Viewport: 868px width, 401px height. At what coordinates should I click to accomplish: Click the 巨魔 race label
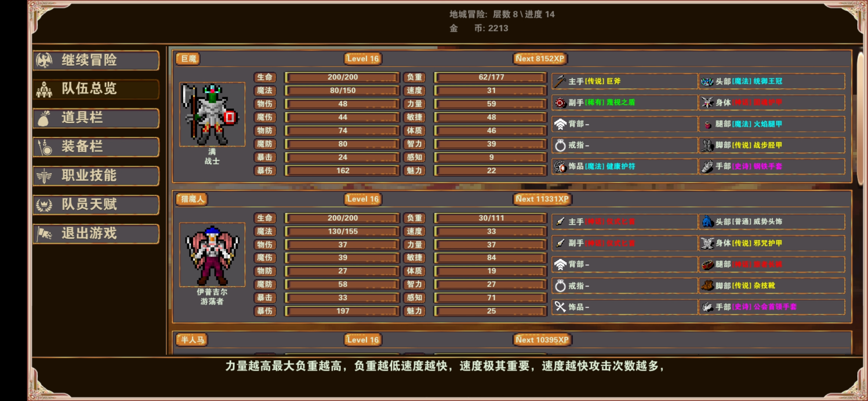[x=188, y=59]
